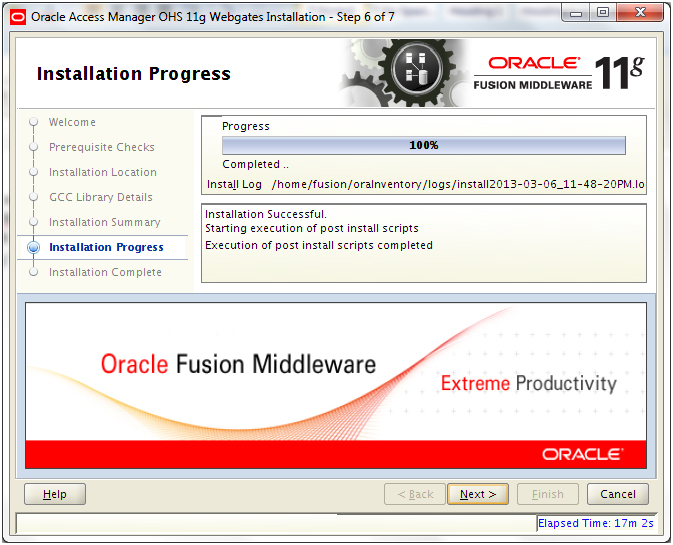Minimize the installer window
This screenshot has width=673, height=545.
576,13
